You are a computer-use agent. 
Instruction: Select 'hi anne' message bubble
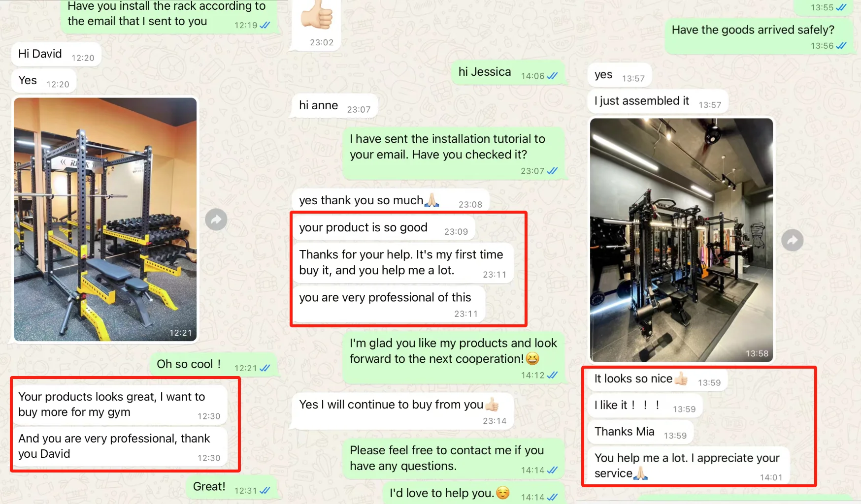click(x=335, y=106)
